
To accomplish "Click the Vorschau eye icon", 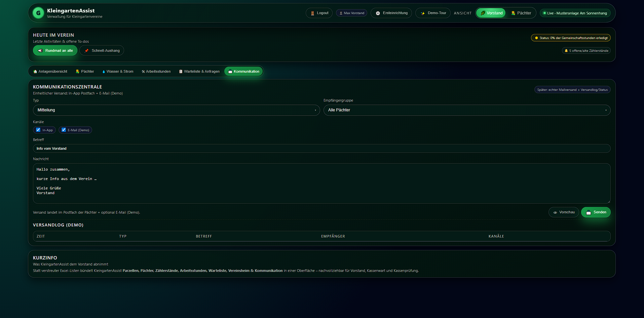I will coord(556,212).
